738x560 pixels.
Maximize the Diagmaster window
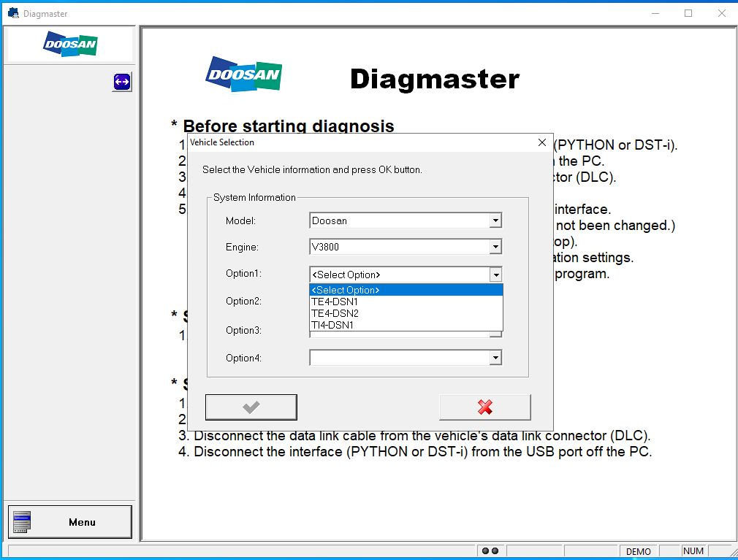[x=688, y=13]
